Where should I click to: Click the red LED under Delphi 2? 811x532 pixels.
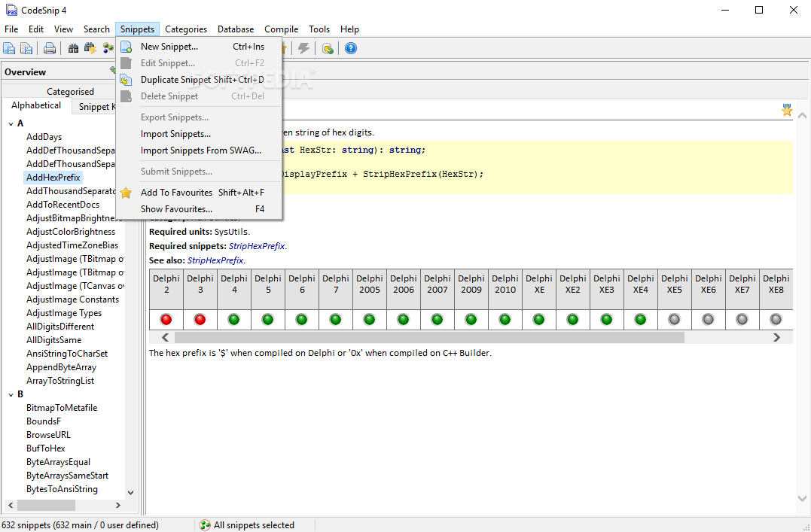pos(166,320)
